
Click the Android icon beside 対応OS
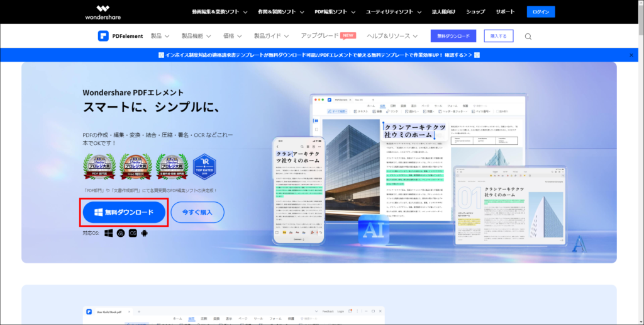[144, 233]
